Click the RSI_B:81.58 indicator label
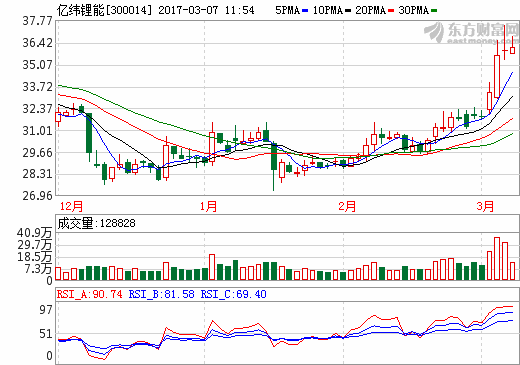Screen dimensions: 520x365 pyautogui.click(x=162, y=294)
